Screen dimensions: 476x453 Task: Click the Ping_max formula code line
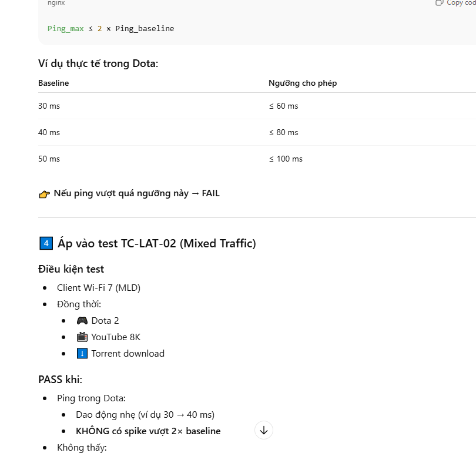coord(110,28)
